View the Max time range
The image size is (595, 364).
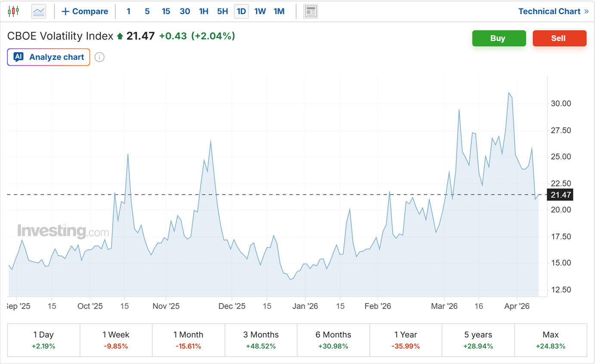pyautogui.click(x=550, y=340)
